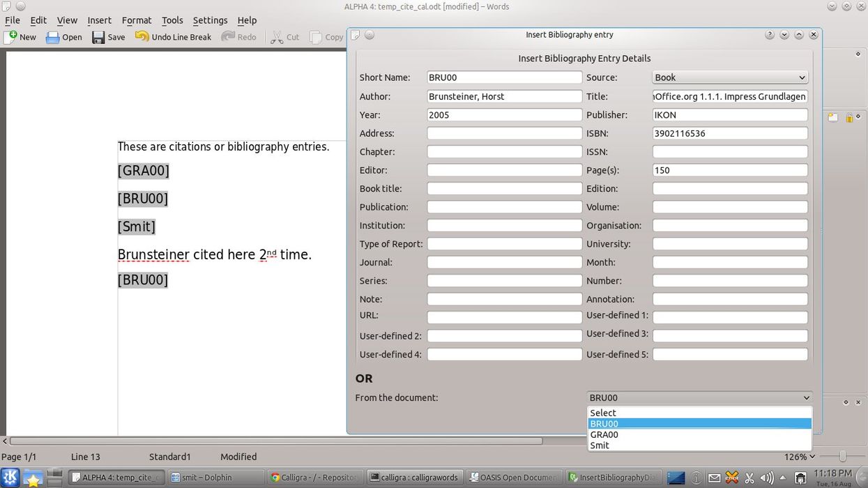
Task: Open the Format menu
Action: 137,20
